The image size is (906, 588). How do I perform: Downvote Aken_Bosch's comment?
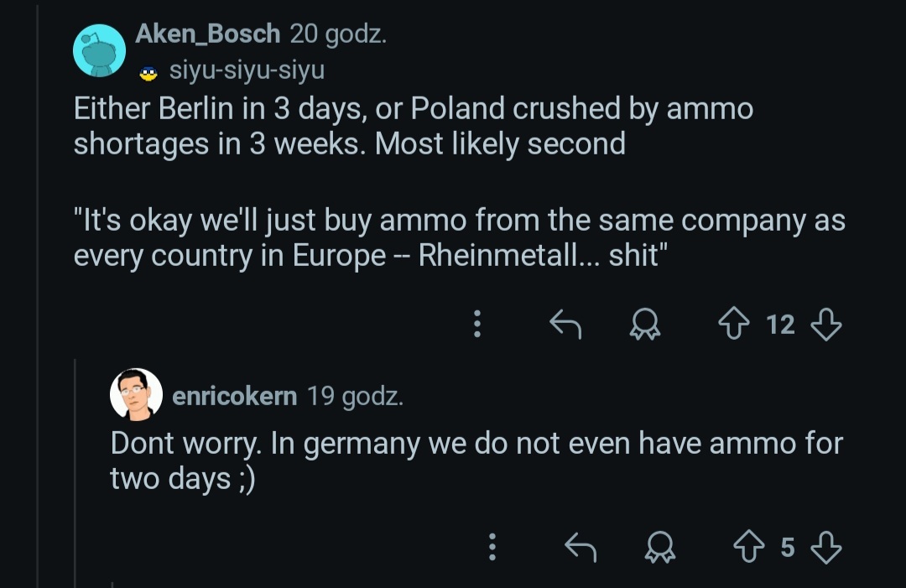click(x=826, y=324)
